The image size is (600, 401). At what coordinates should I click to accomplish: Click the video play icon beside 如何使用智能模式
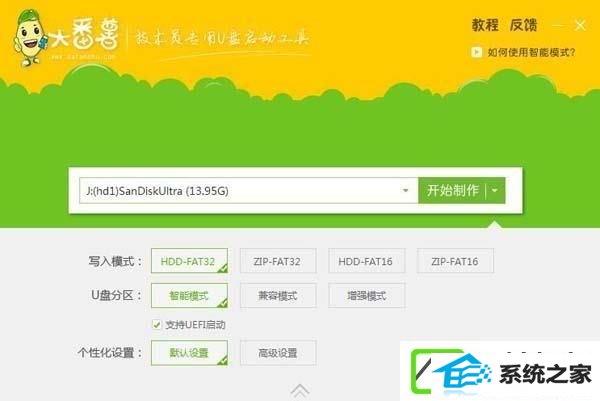point(479,53)
